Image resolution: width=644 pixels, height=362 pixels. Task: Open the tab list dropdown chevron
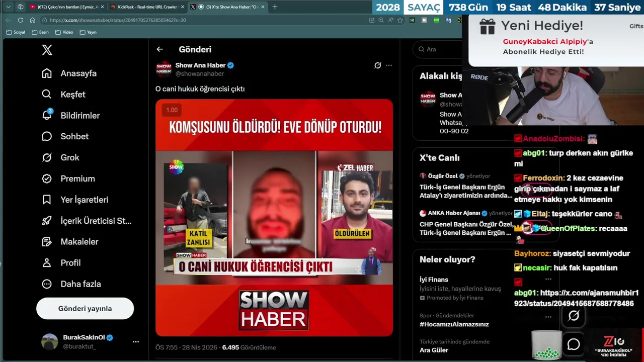point(8,7)
